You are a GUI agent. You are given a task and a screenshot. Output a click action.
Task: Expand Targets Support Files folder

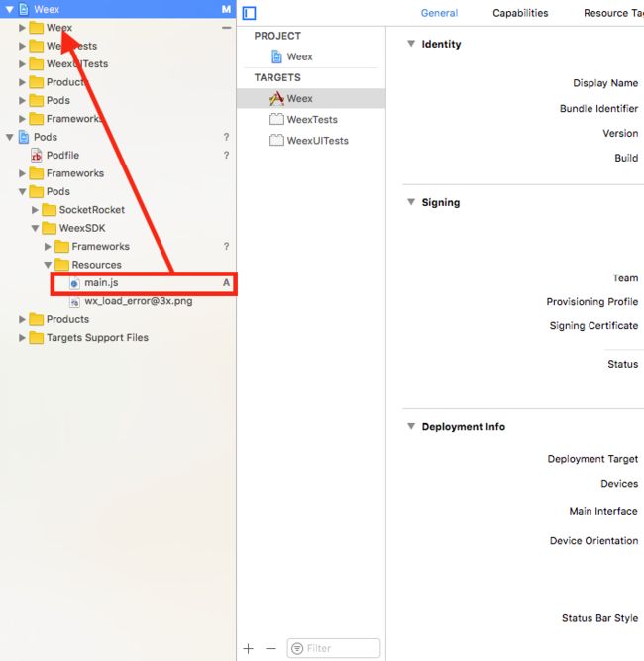point(22,338)
